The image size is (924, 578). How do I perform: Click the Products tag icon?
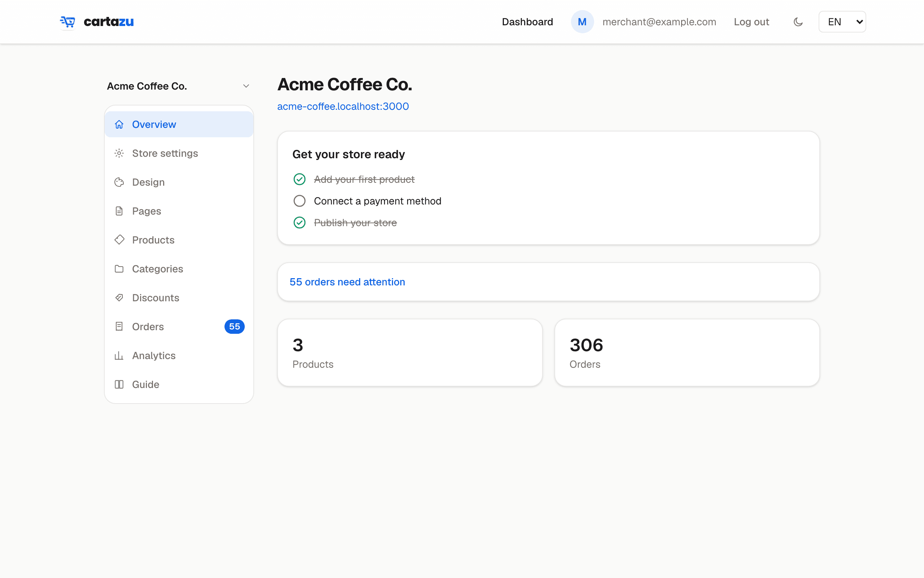coord(119,240)
